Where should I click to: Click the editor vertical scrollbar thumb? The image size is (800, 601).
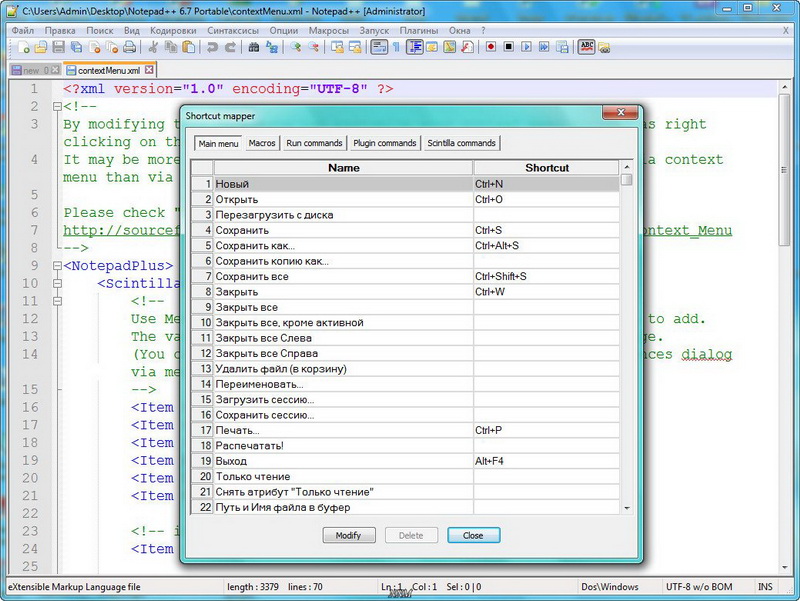pos(784,169)
